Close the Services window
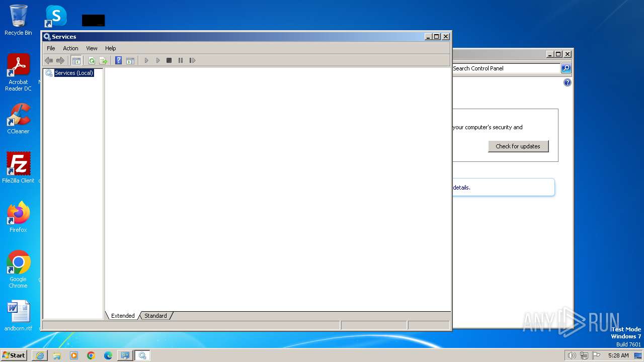The height and width of the screenshot is (362, 644). coord(446,37)
